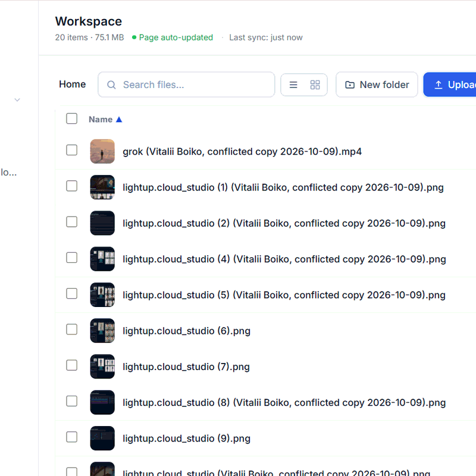This screenshot has height=476, width=476.
Task: Select checkbox for lightup.cloud_studio (1) file
Action: (x=71, y=186)
